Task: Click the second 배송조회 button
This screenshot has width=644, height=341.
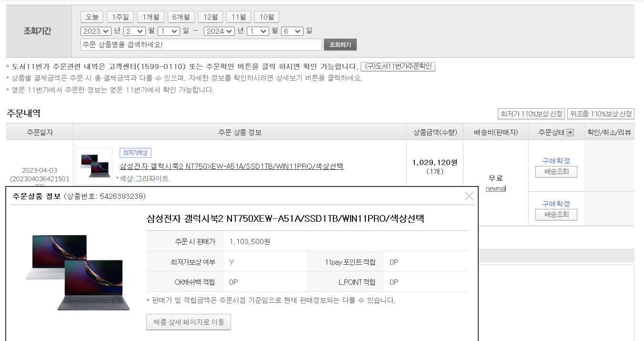Action: click(x=556, y=215)
